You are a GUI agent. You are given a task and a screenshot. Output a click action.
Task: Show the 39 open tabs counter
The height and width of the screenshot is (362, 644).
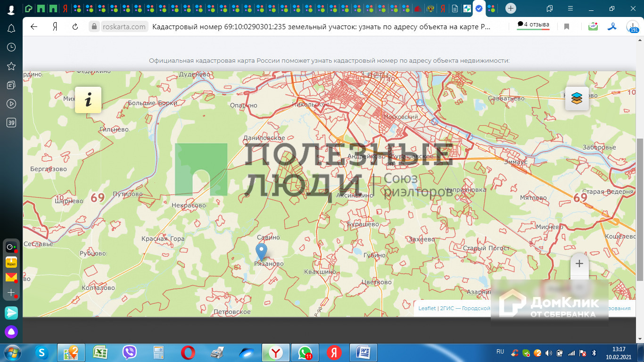11,123
